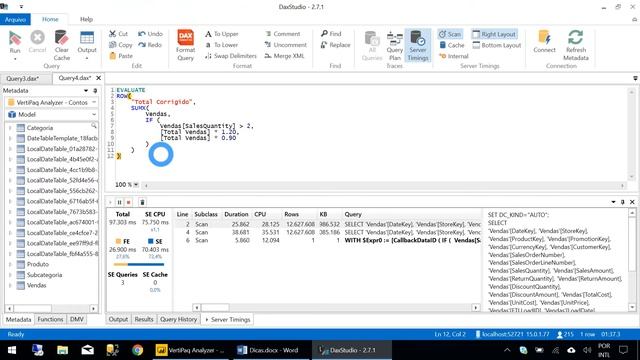Uncomment the selected lines

coord(285,45)
